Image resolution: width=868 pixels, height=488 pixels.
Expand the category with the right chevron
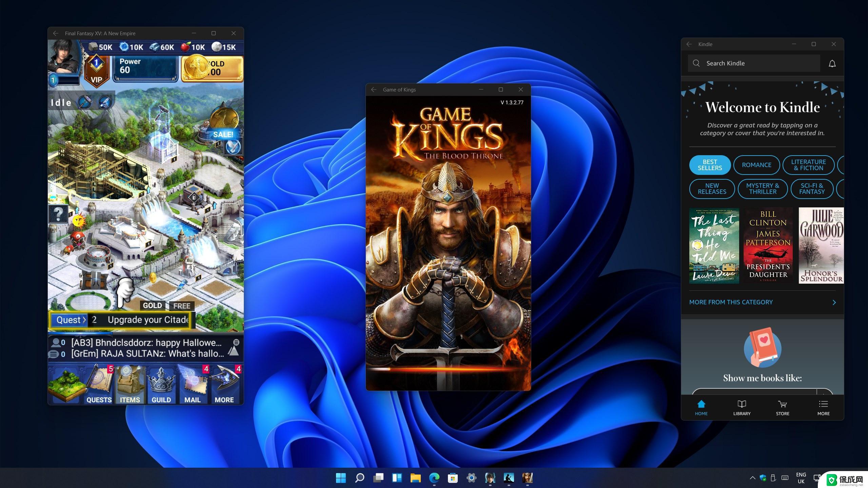[x=834, y=302]
